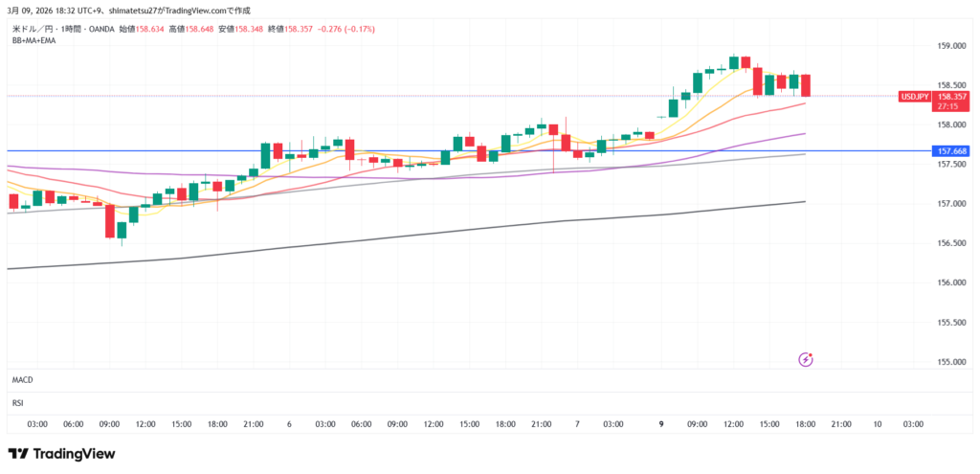Expand the MACD indicator pane

(22, 380)
